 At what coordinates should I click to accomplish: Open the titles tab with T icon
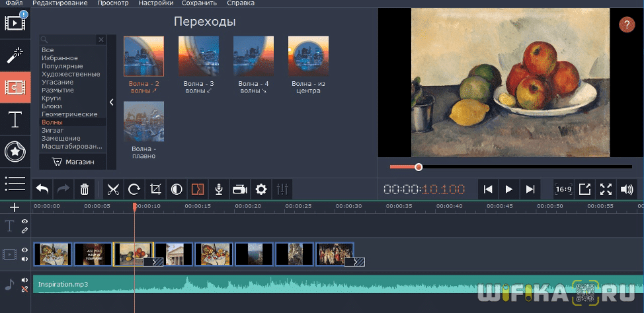(15, 120)
